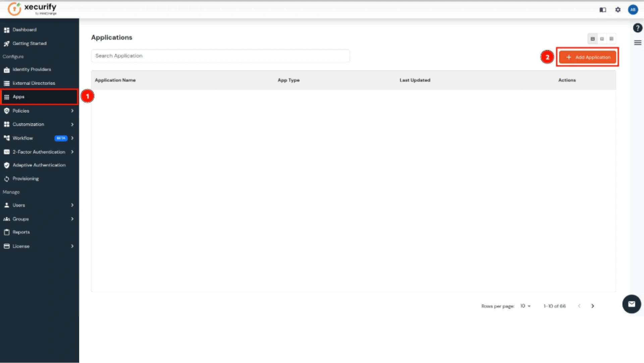Expand the Workflow beta section
Viewport: 644px width, 363px height.
[x=22, y=138]
